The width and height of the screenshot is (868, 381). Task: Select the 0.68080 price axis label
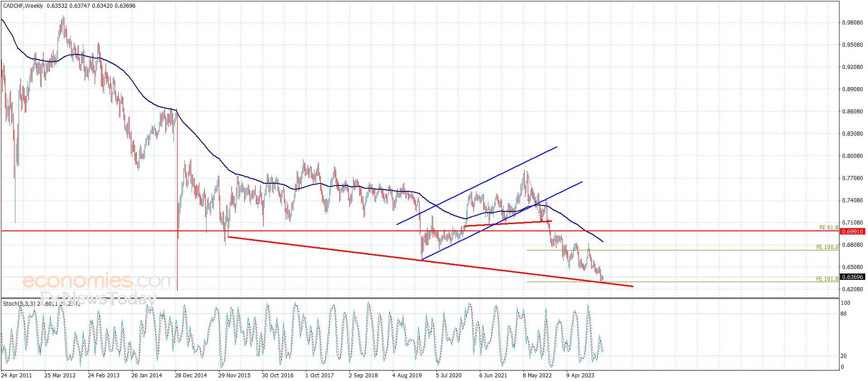pos(852,245)
